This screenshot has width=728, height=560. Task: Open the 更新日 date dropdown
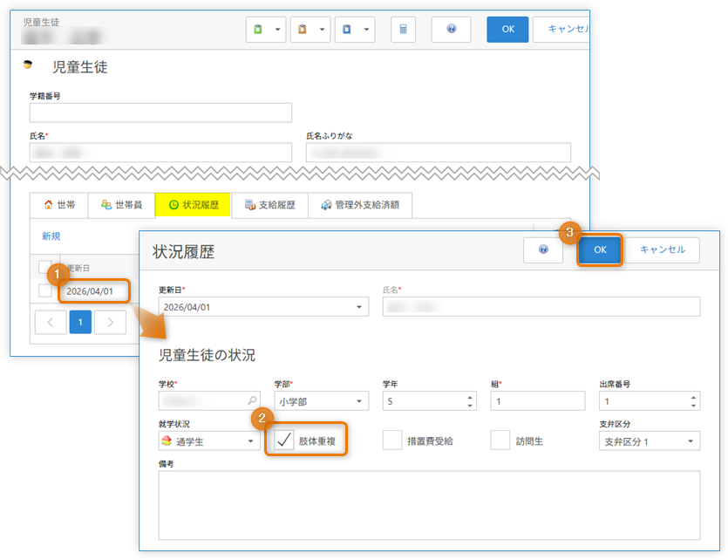359,307
